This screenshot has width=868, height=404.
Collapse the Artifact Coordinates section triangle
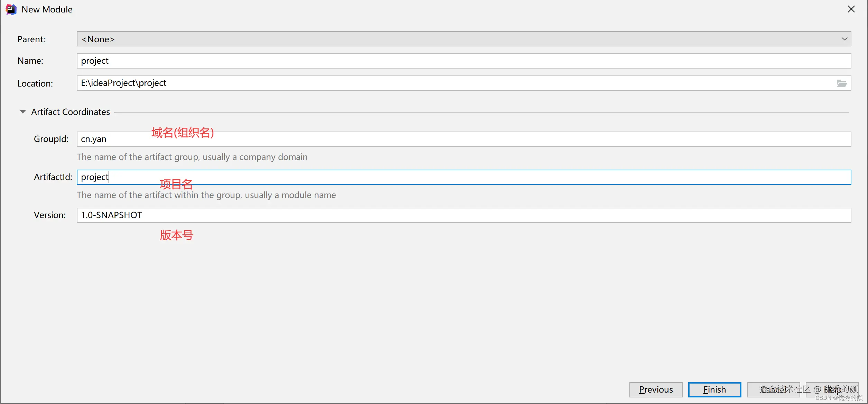(23, 112)
